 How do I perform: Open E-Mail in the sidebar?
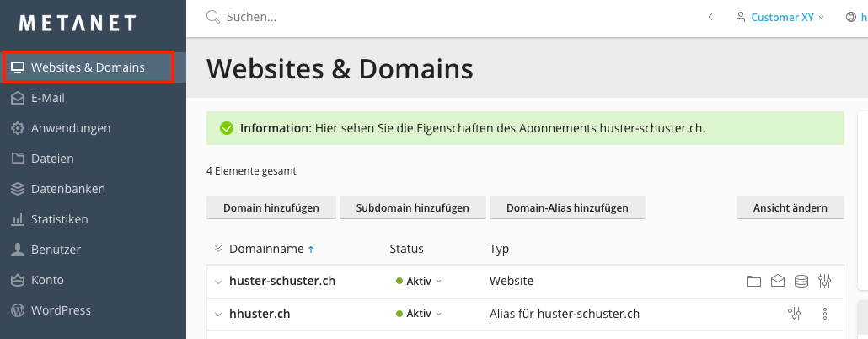[48, 98]
